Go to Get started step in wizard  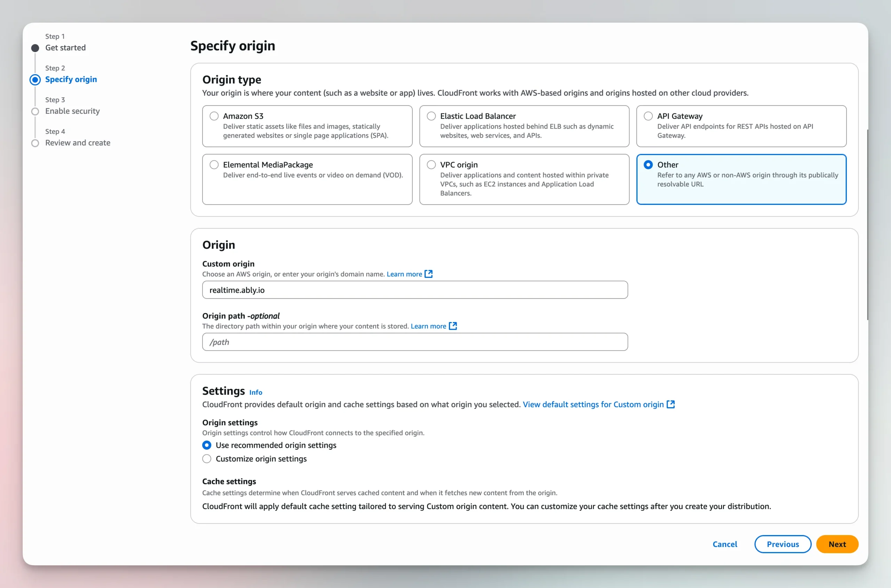coord(65,48)
